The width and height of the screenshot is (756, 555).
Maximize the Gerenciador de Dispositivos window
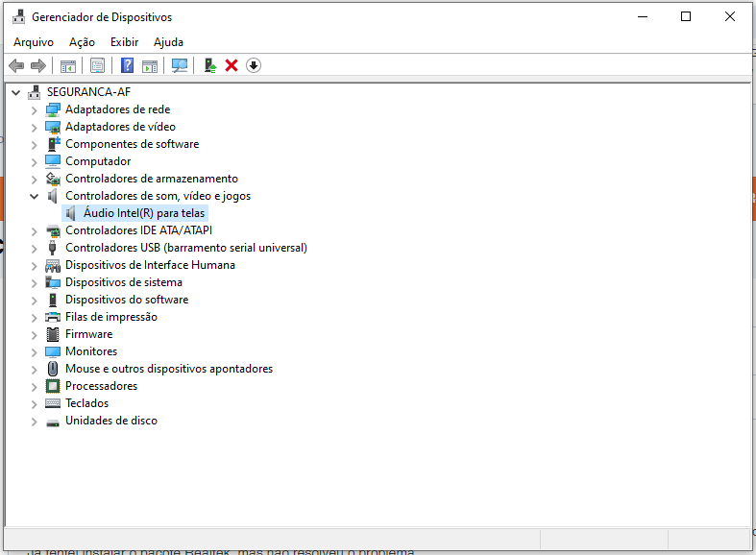(x=686, y=17)
